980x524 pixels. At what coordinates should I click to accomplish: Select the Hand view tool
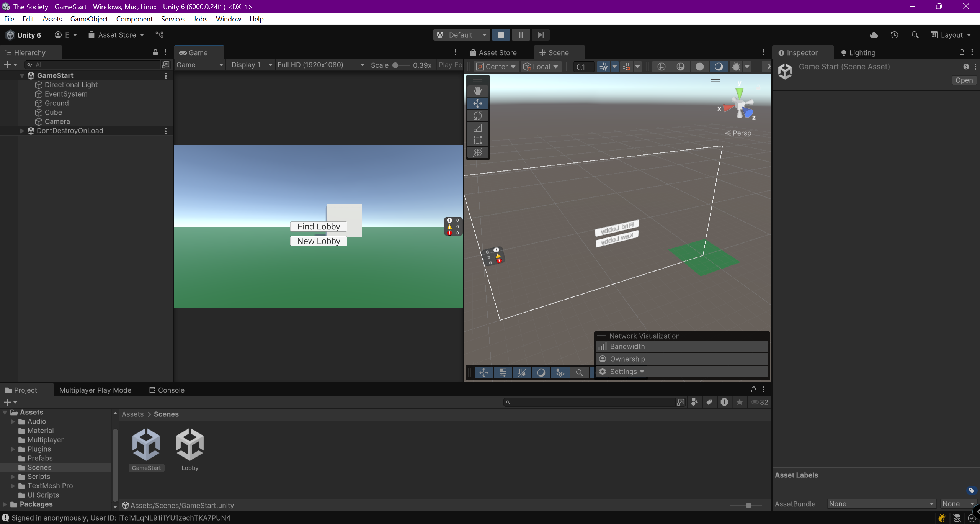pyautogui.click(x=477, y=91)
